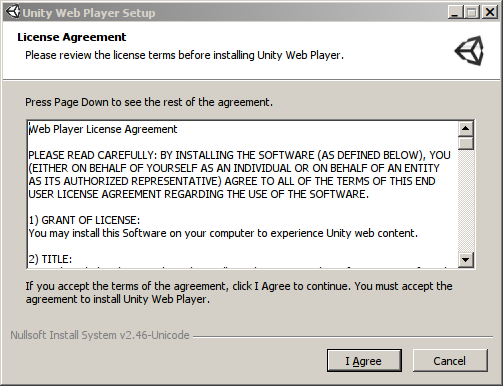This screenshot has width=503, height=386.
Task: Click the large Unity logo in the header
Action: pos(469,51)
